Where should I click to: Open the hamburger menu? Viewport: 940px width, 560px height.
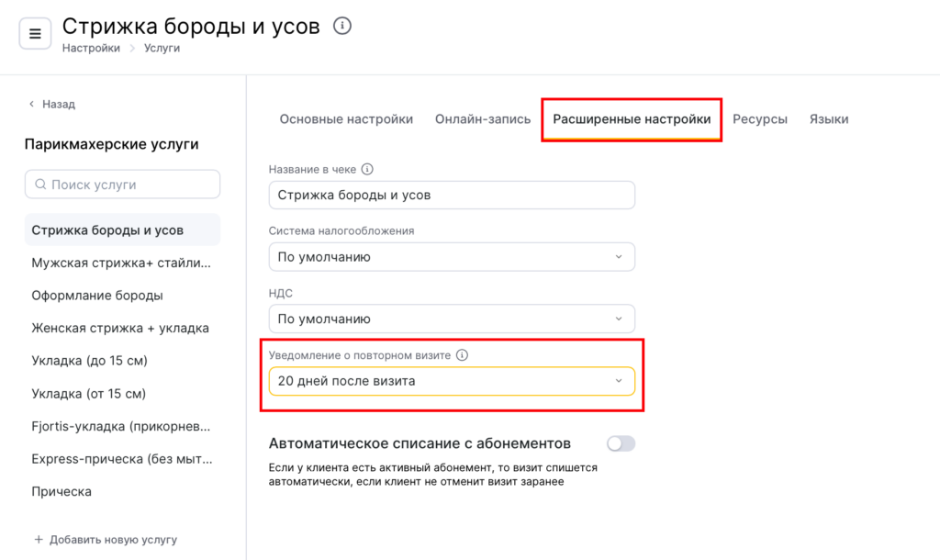[35, 34]
